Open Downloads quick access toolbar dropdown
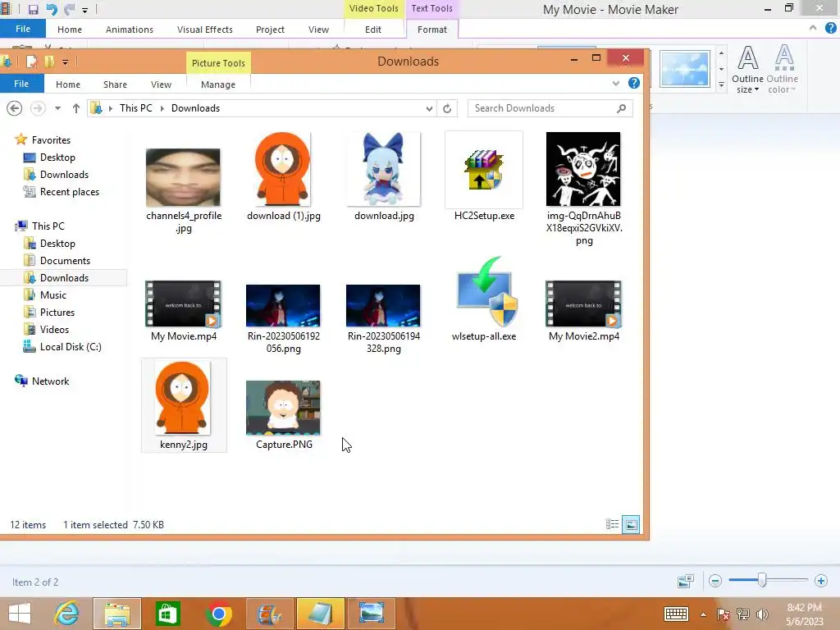Screen dimensions: 840x630 (x=65, y=62)
